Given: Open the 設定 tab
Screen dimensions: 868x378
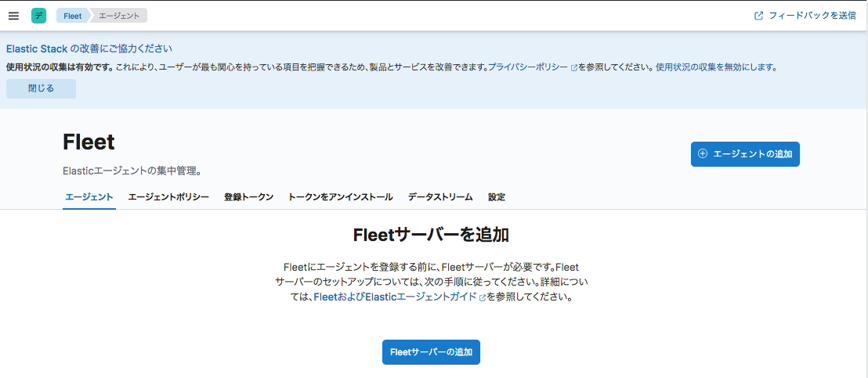Looking at the screenshot, I should point(497,197).
